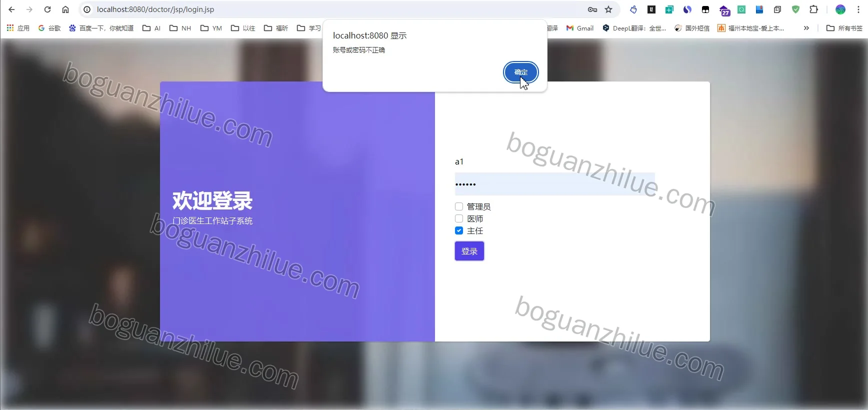Click the 确定 button in the alert dialog
Image resolution: width=868 pixels, height=410 pixels.
click(x=520, y=72)
